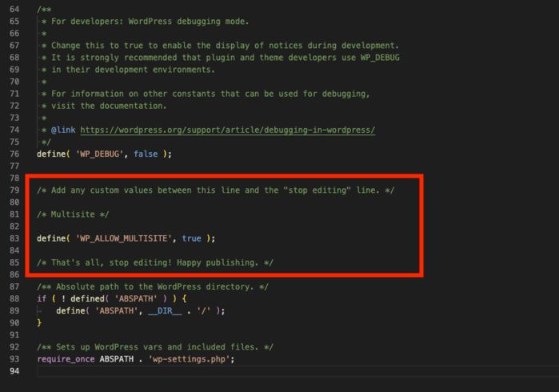Click the 'true' value in WP_ALLOW_MULTISITE define
This screenshot has width=559, height=392.
coord(191,238)
